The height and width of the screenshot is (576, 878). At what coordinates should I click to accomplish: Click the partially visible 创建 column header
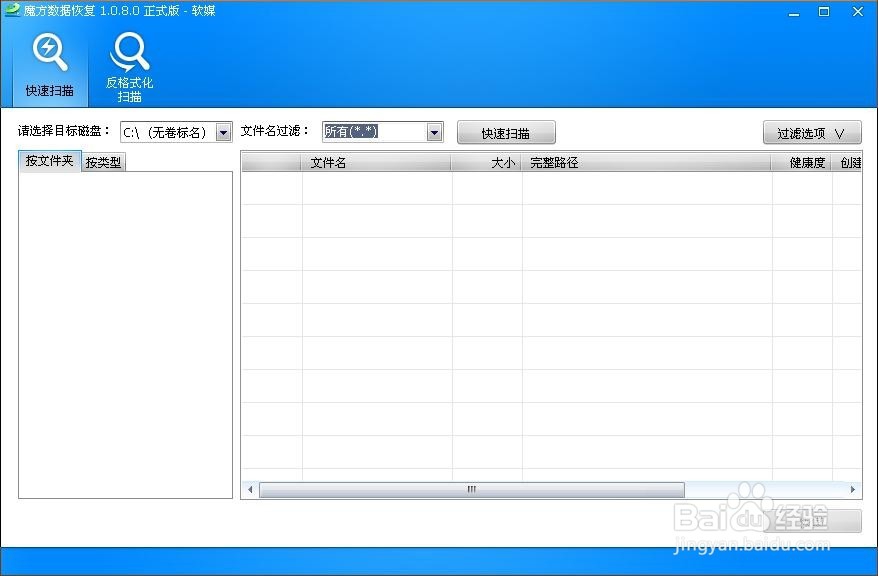tap(847, 162)
